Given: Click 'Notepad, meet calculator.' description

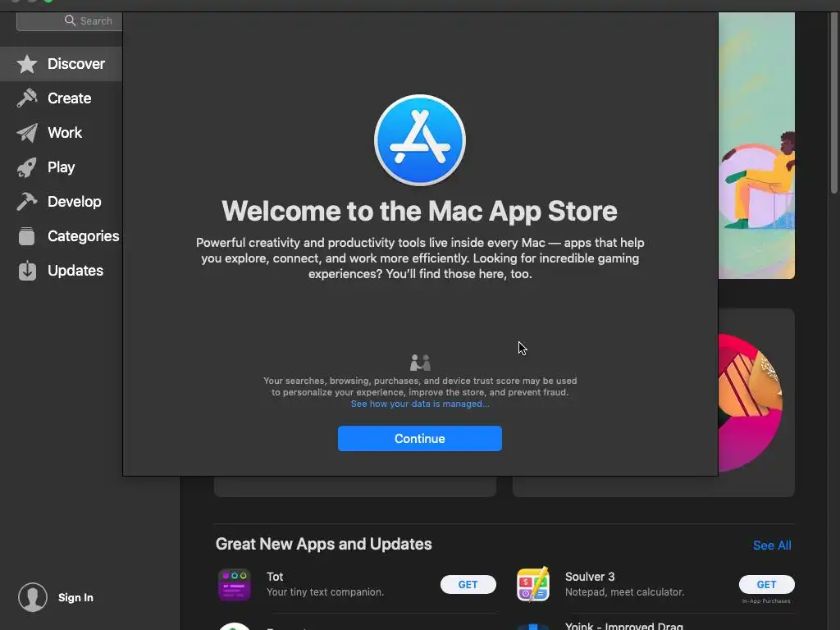Looking at the screenshot, I should pyautogui.click(x=624, y=592).
